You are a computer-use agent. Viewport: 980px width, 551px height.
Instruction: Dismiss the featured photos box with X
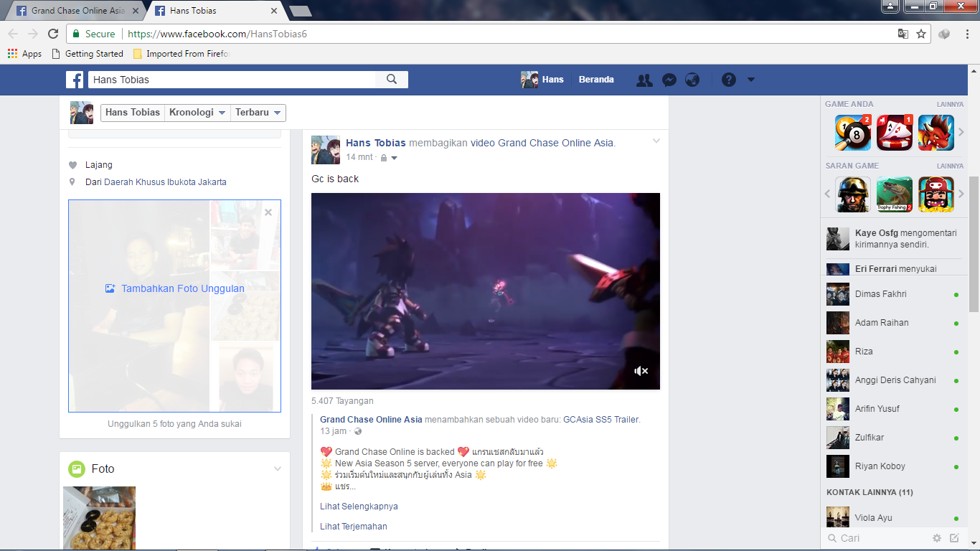(x=268, y=212)
